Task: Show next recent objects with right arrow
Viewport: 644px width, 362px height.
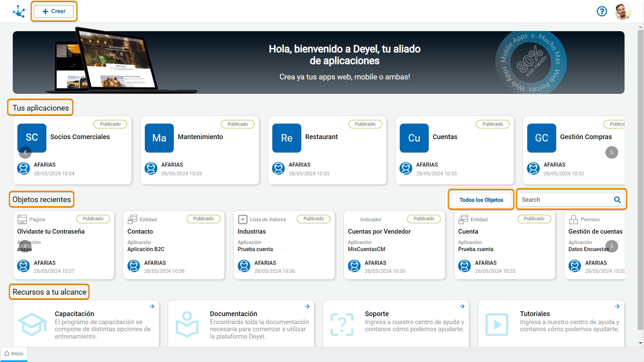Action: coord(611,246)
